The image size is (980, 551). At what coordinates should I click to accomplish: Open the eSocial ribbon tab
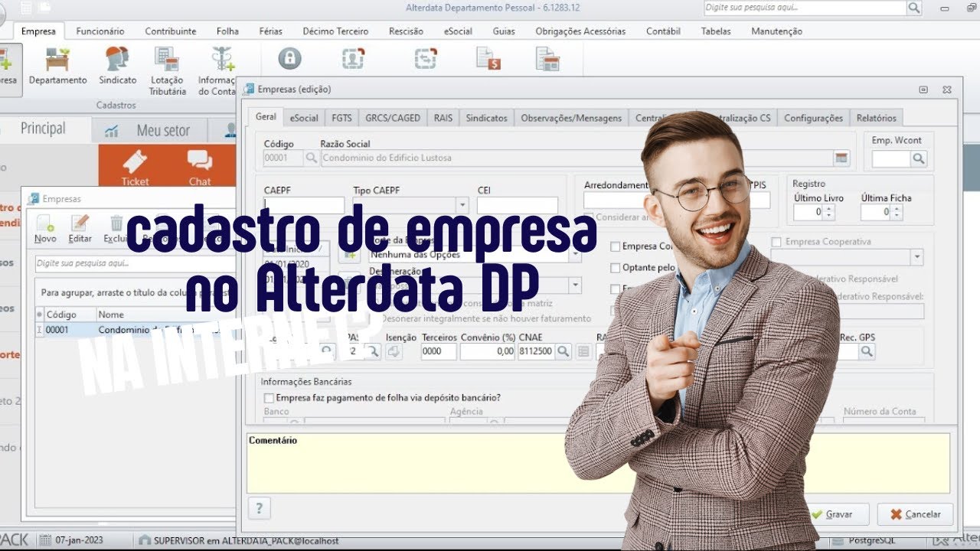[458, 31]
